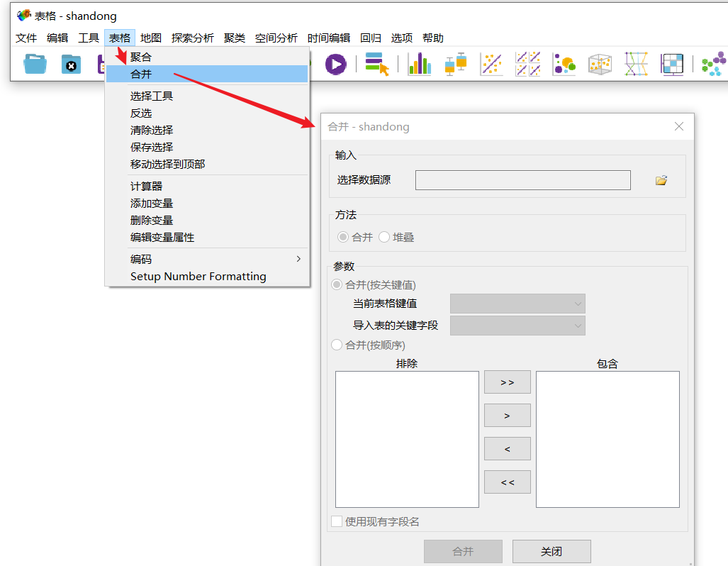Choose 聚合 from the 表格 menu
Image resolution: width=728 pixels, height=566 pixels.
[x=142, y=56]
